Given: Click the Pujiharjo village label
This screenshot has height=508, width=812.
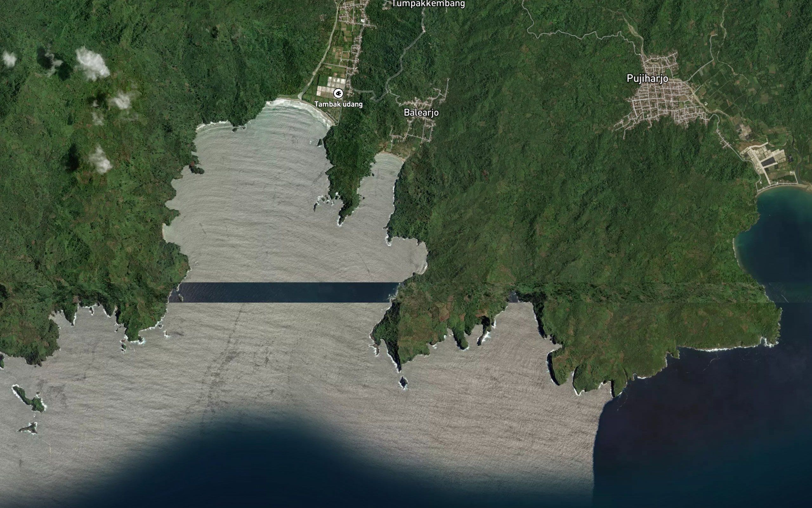Looking at the screenshot, I should tap(647, 79).
